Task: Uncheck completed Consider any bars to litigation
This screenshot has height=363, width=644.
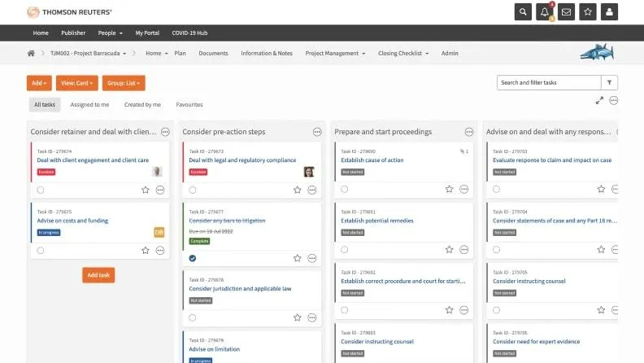Action: (192, 258)
